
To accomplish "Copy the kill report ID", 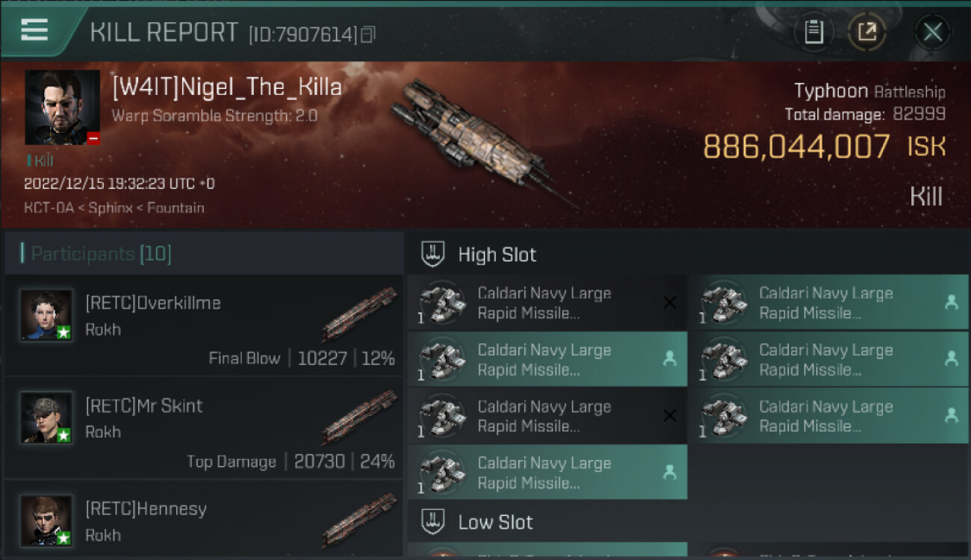I will 367,34.
